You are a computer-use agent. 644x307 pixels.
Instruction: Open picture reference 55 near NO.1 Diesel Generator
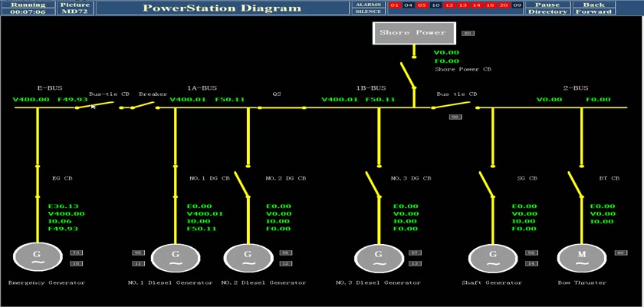[x=138, y=253]
